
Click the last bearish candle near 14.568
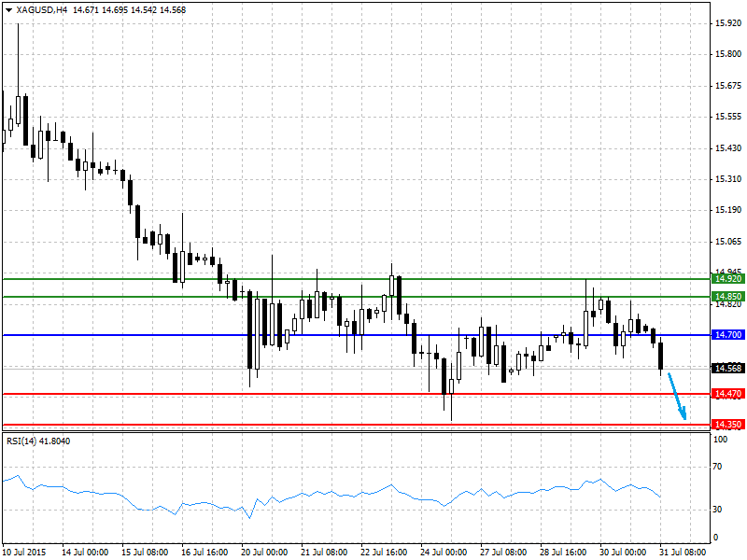coord(661,357)
